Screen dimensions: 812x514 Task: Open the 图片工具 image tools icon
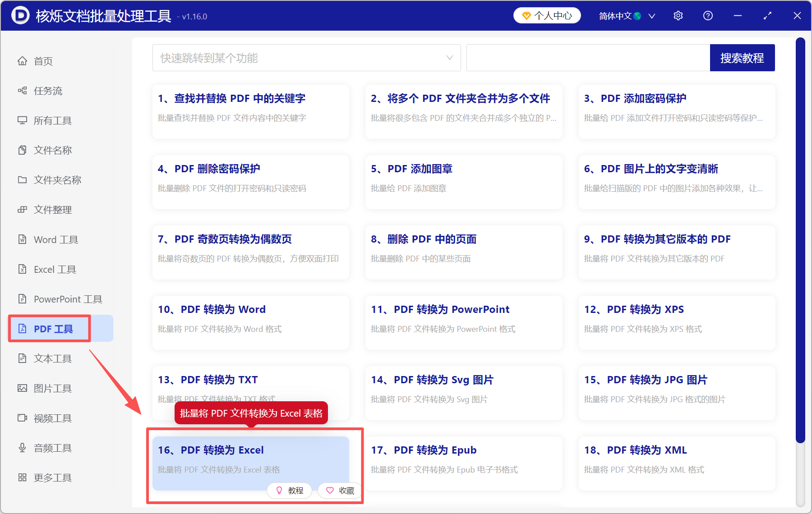point(52,388)
